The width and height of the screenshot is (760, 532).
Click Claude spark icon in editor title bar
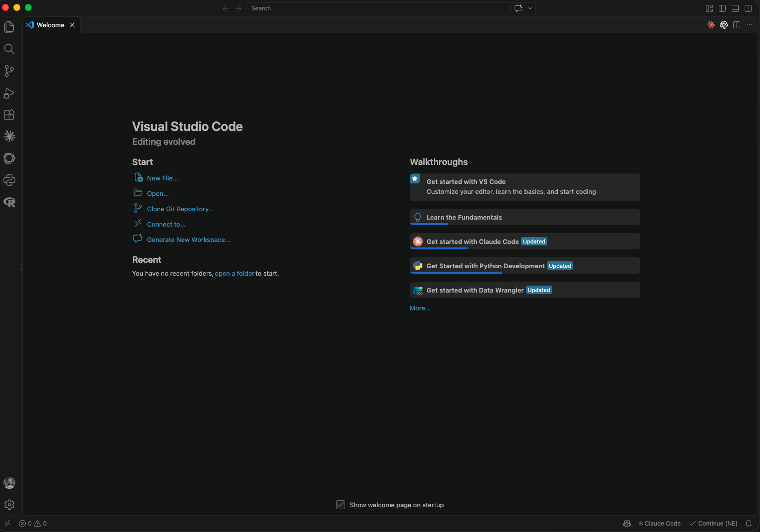tap(711, 25)
